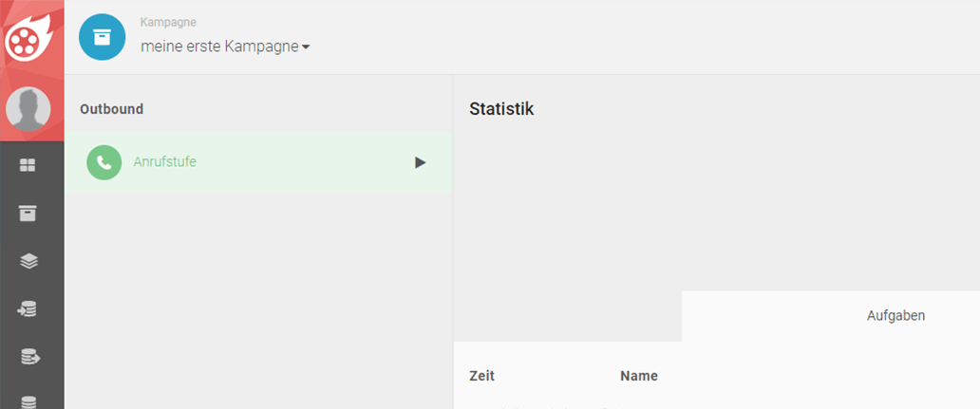Click the blue campaign archive circle icon
The height and width of the screenshot is (409, 980).
103,37
